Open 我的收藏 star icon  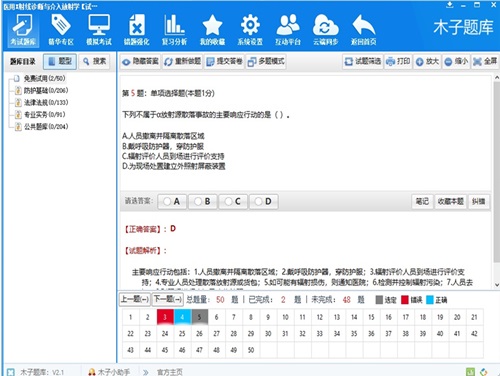pyautogui.click(x=212, y=30)
